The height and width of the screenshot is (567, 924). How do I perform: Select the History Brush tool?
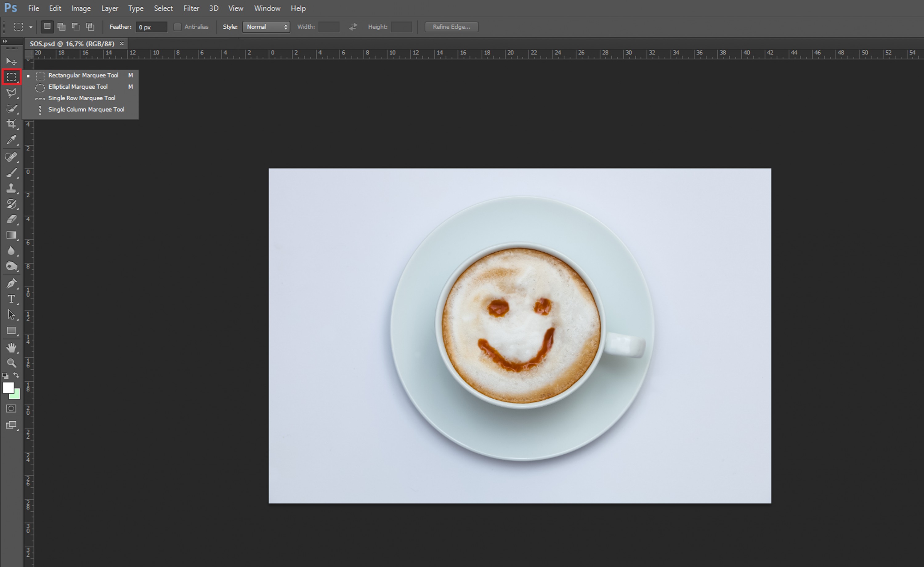[11, 204]
